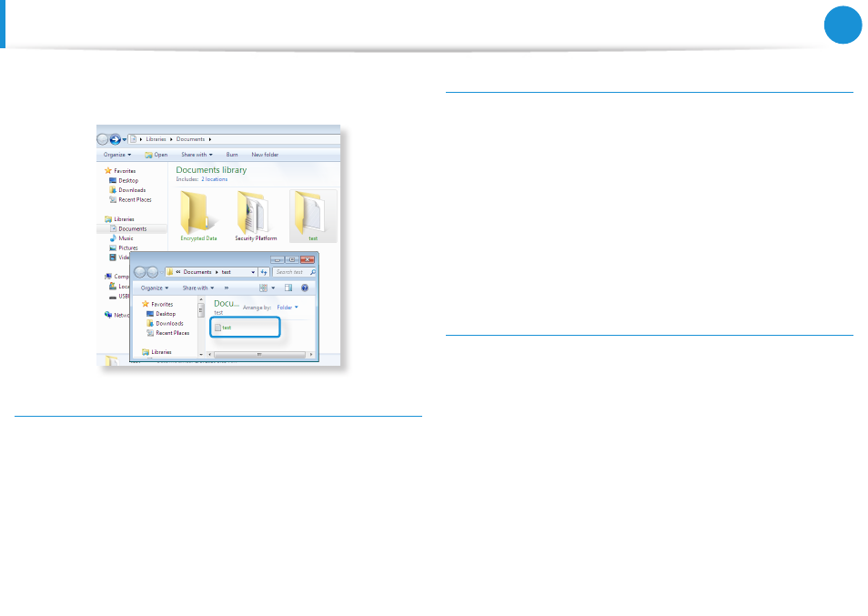Open the Share with menu in the back window

coord(197,155)
